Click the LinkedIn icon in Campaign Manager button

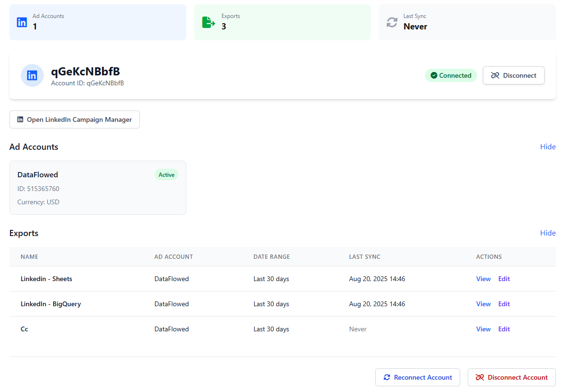point(20,119)
